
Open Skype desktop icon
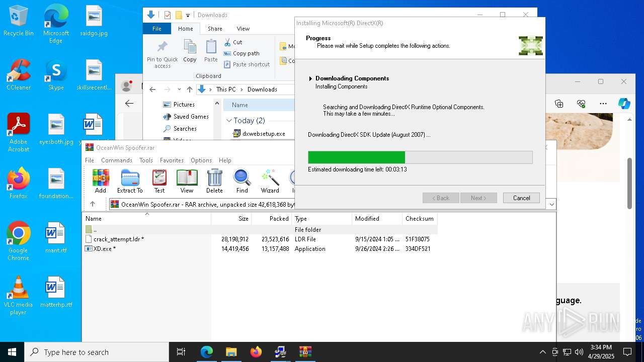coord(56,75)
